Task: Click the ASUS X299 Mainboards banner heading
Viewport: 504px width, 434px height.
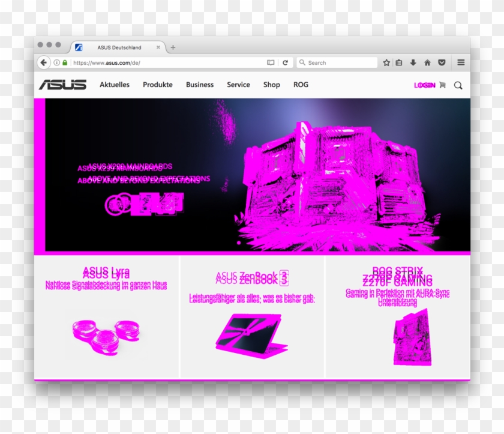Action: [x=125, y=167]
